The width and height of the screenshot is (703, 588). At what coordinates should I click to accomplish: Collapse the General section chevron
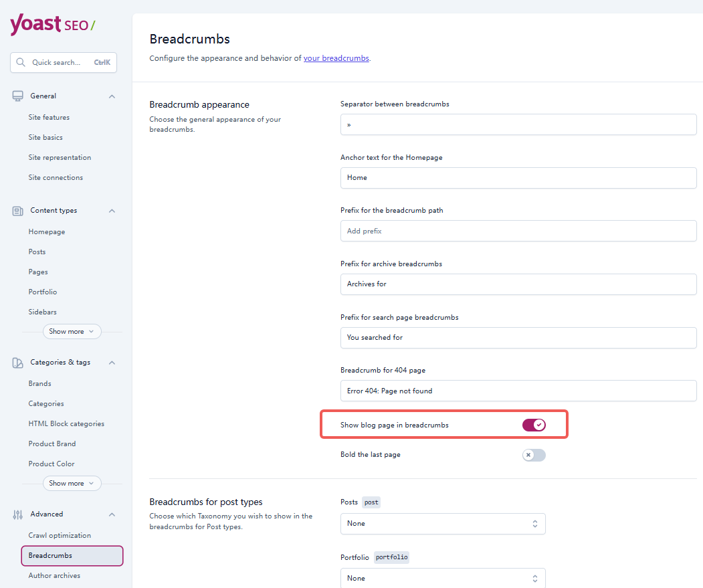112,96
